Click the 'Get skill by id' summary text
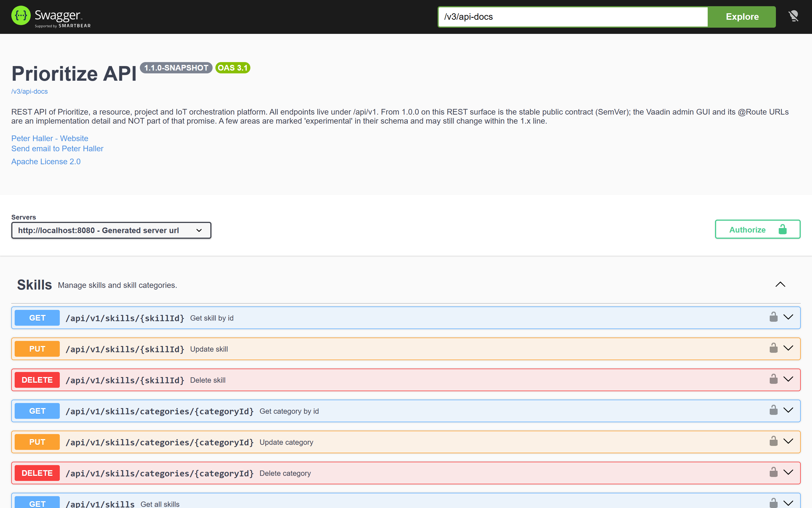This screenshot has height=508, width=812. point(212,318)
